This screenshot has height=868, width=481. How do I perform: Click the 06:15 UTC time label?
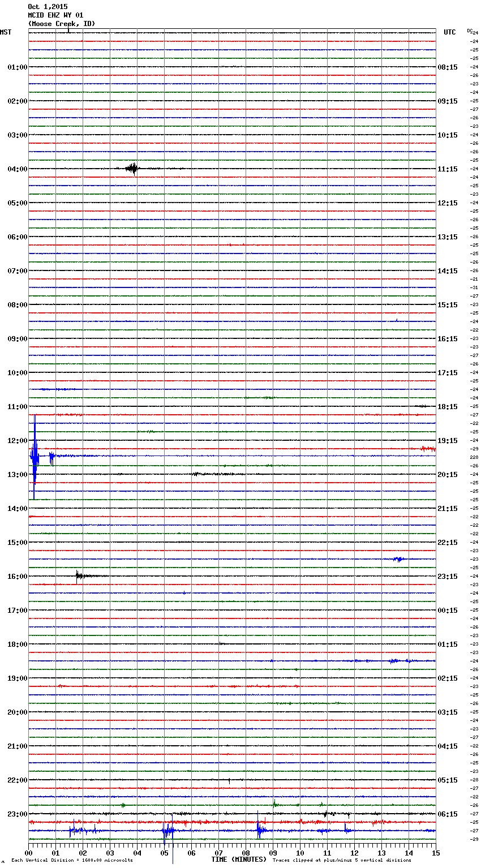(x=448, y=814)
